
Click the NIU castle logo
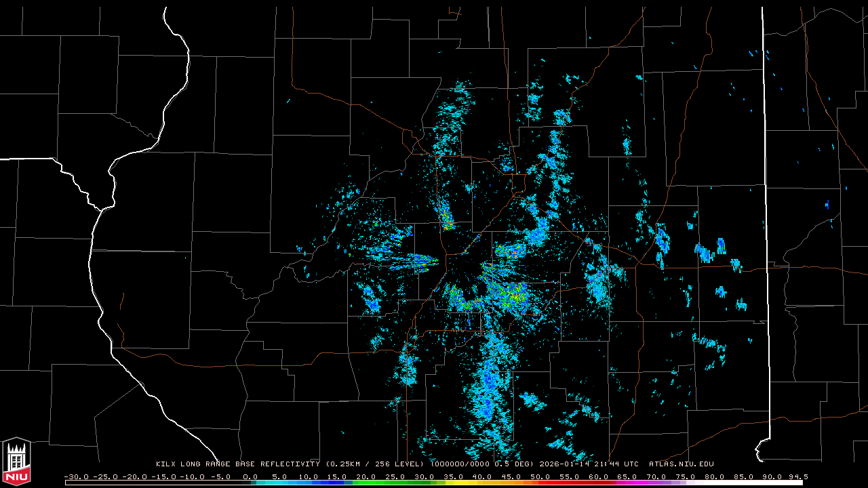[x=16, y=462]
